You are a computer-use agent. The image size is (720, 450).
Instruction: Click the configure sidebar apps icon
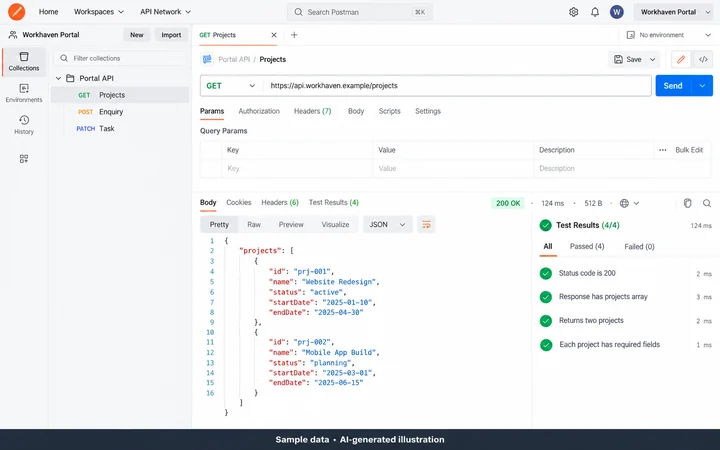[x=24, y=159]
